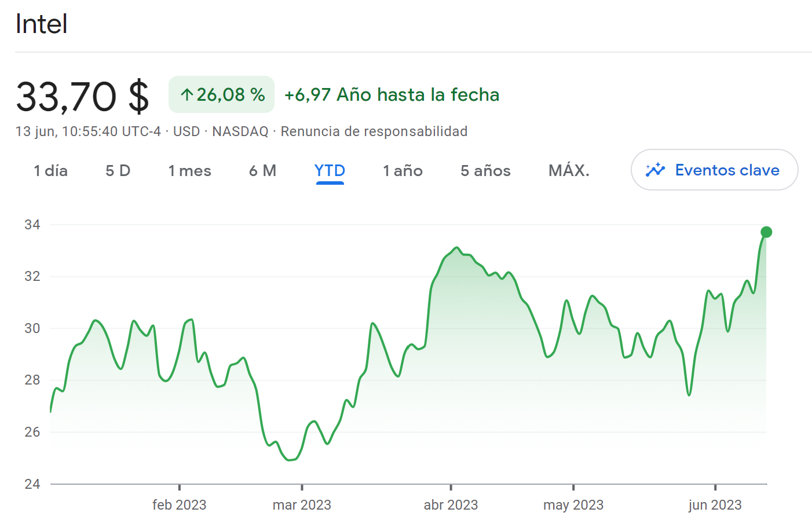The width and height of the screenshot is (812, 527).
Task: Click the green endpoint dot on the chart
Action: point(766,232)
